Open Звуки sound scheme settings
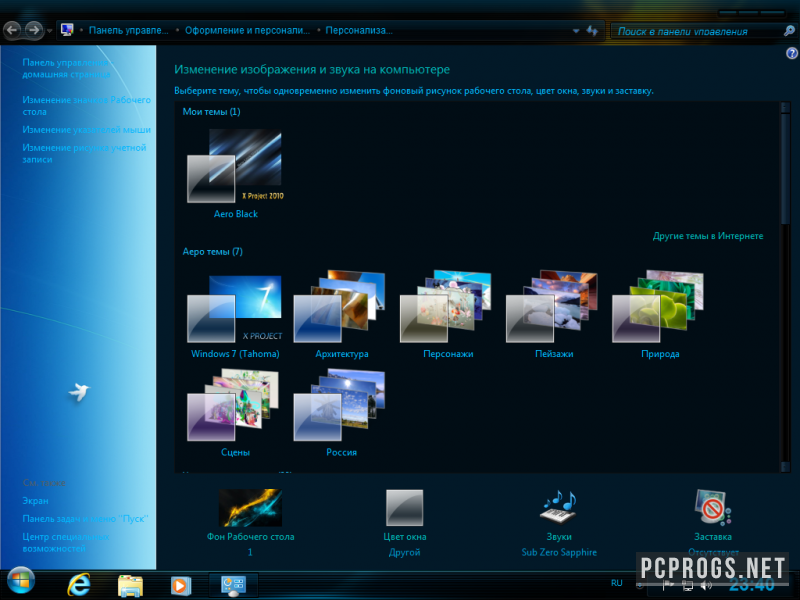Screen dimensions: 800x600 559,515
